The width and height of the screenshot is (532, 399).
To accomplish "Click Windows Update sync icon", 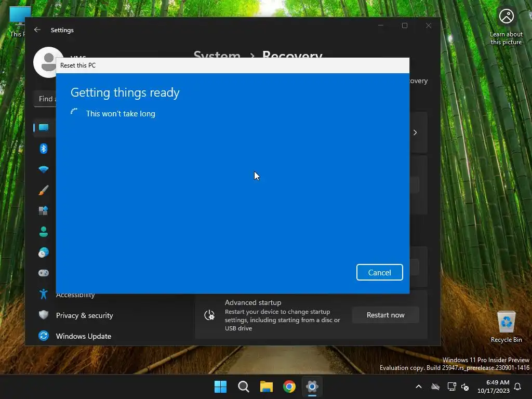I will tap(44, 336).
